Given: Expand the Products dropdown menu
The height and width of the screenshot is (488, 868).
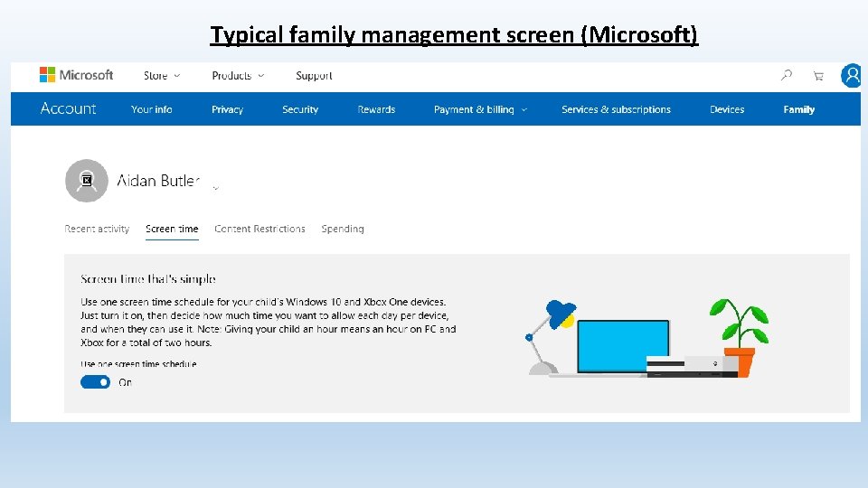Looking at the screenshot, I should (x=238, y=75).
